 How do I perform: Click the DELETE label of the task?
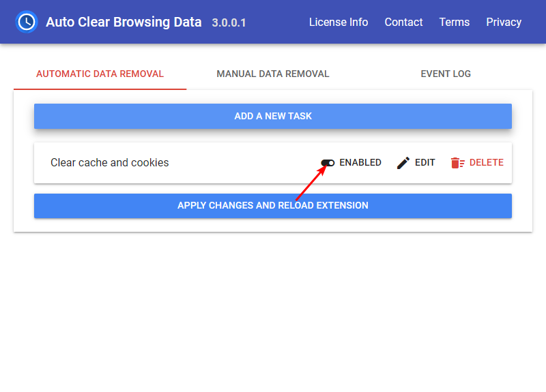point(487,162)
